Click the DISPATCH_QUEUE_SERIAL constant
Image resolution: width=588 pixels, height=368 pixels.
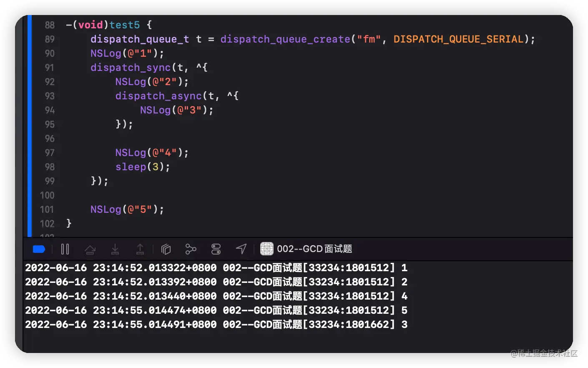tap(458, 39)
